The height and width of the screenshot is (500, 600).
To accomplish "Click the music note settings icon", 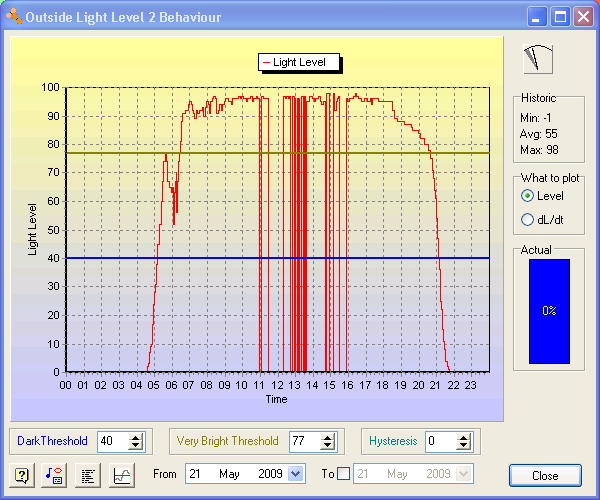I will click(55, 475).
